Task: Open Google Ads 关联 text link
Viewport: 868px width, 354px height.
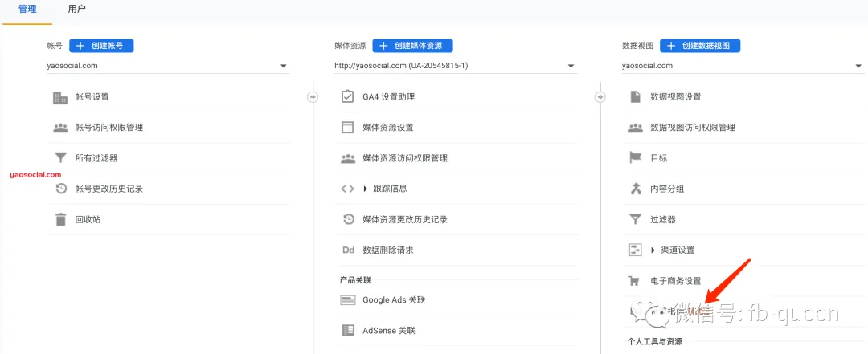Action: coord(394,300)
